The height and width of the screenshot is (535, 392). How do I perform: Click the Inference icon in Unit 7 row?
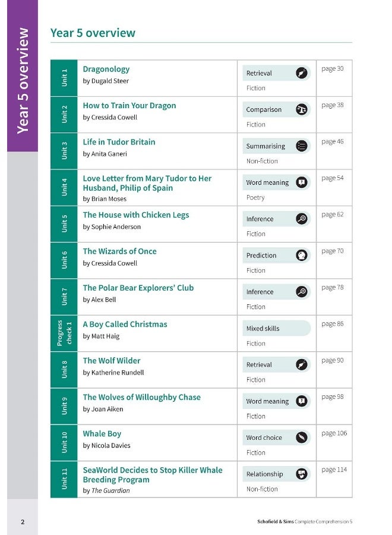302,292
